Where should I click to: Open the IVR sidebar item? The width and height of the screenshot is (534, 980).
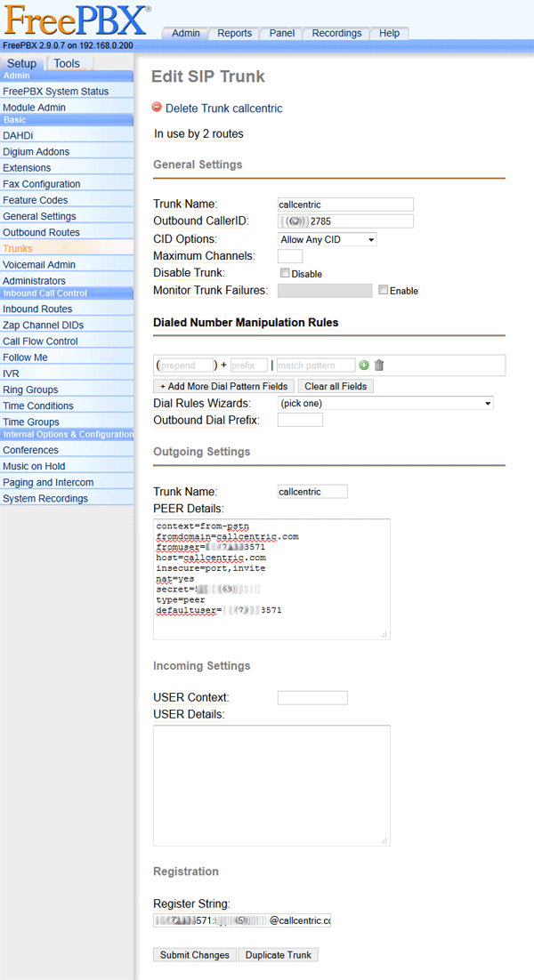coord(66,374)
